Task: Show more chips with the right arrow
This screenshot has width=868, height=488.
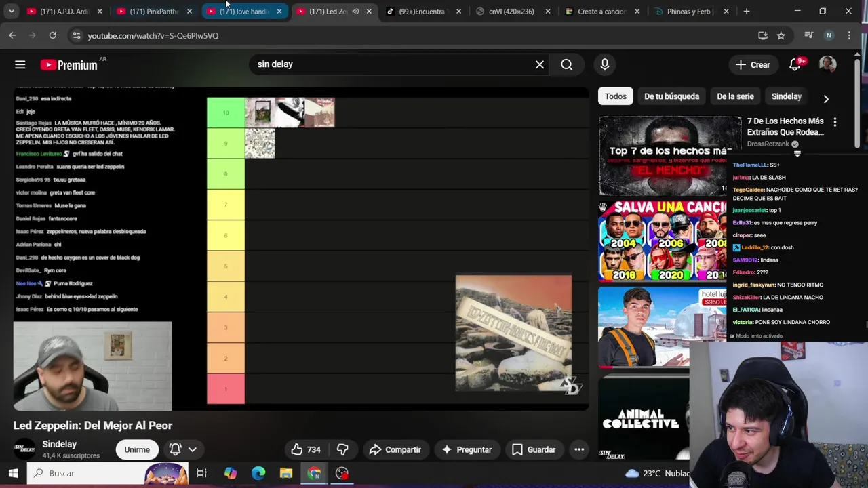Action: 826,98
